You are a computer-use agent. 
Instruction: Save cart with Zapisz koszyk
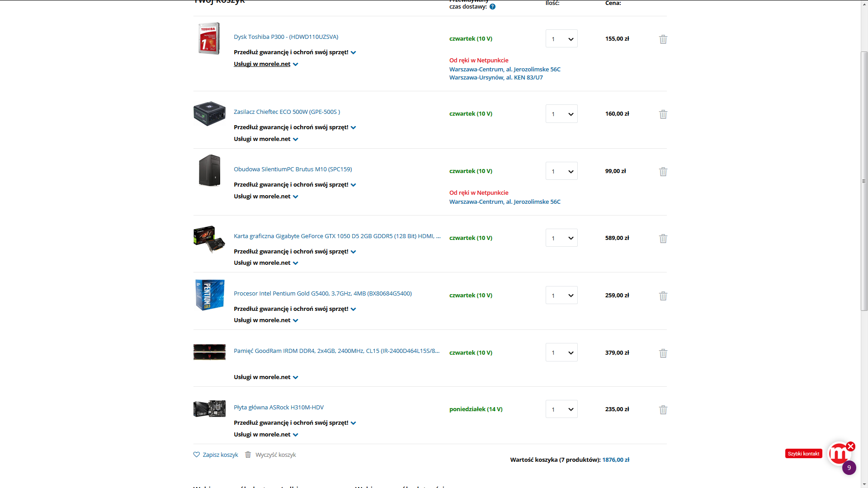(x=216, y=455)
